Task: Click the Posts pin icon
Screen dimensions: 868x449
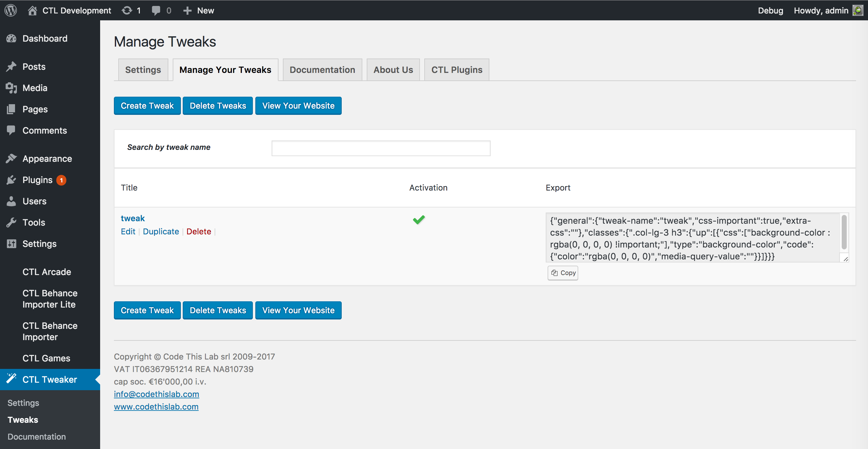Action: [x=11, y=66]
